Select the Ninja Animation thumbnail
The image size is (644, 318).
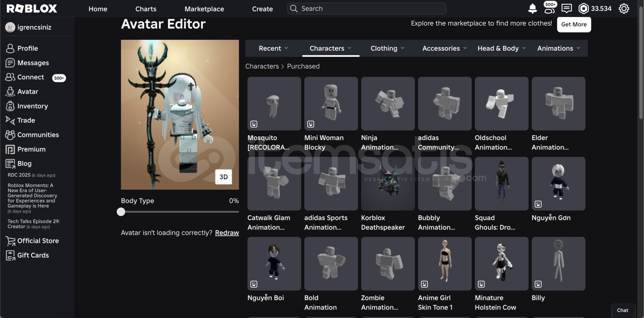point(388,104)
